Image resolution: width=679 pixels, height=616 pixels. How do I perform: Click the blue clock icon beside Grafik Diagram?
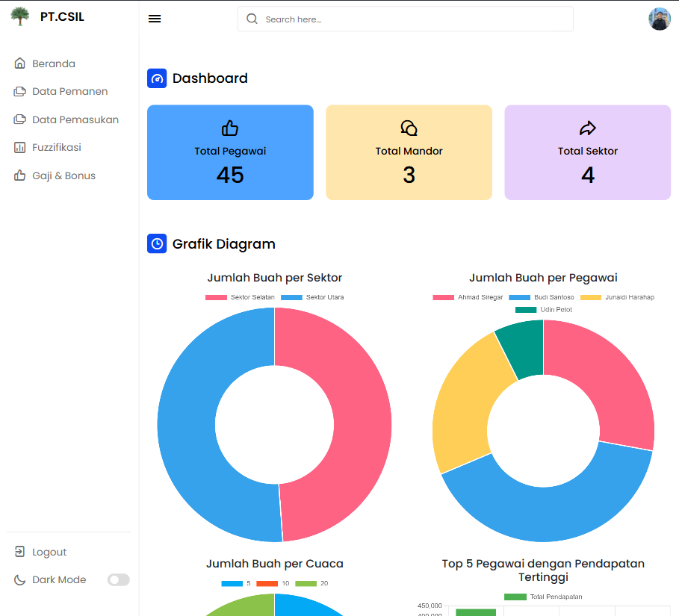pos(157,243)
